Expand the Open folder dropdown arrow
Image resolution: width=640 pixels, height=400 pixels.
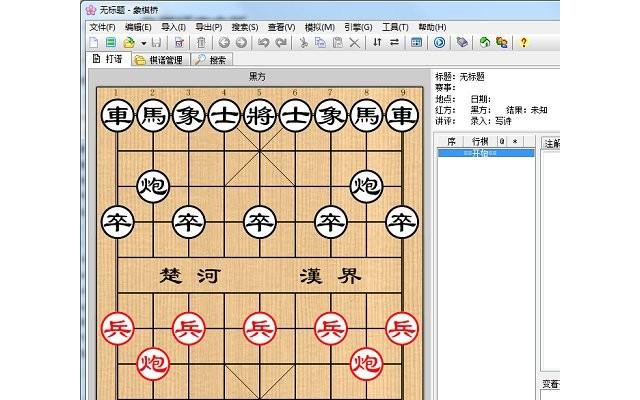pos(143,43)
